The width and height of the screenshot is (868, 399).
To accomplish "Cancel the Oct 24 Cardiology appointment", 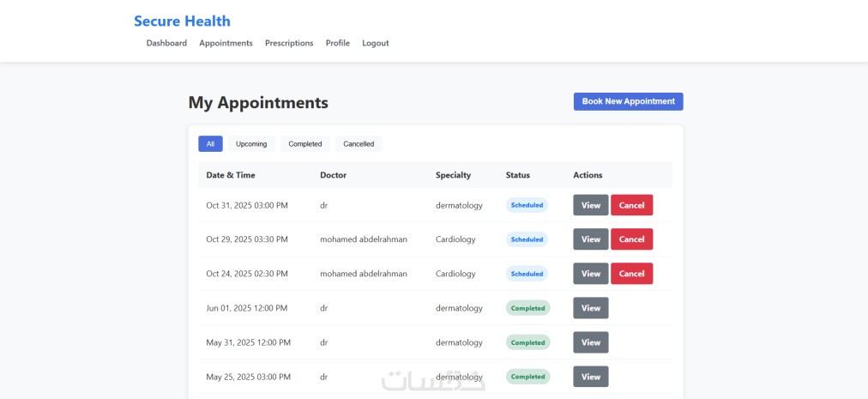I will (x=631, y=274).
